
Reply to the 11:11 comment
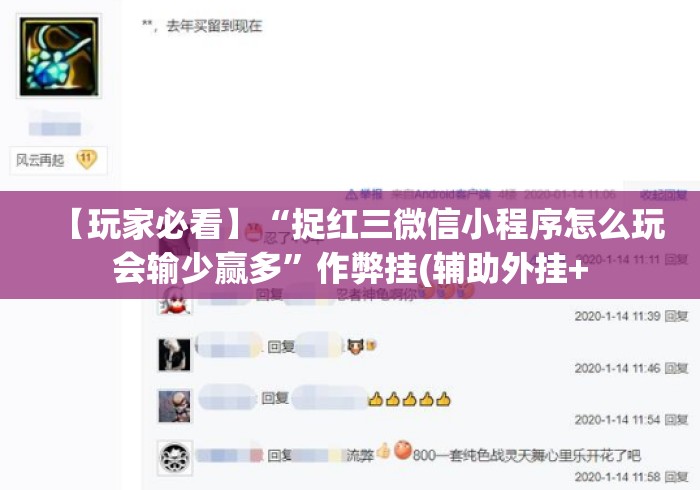point(676,259)
